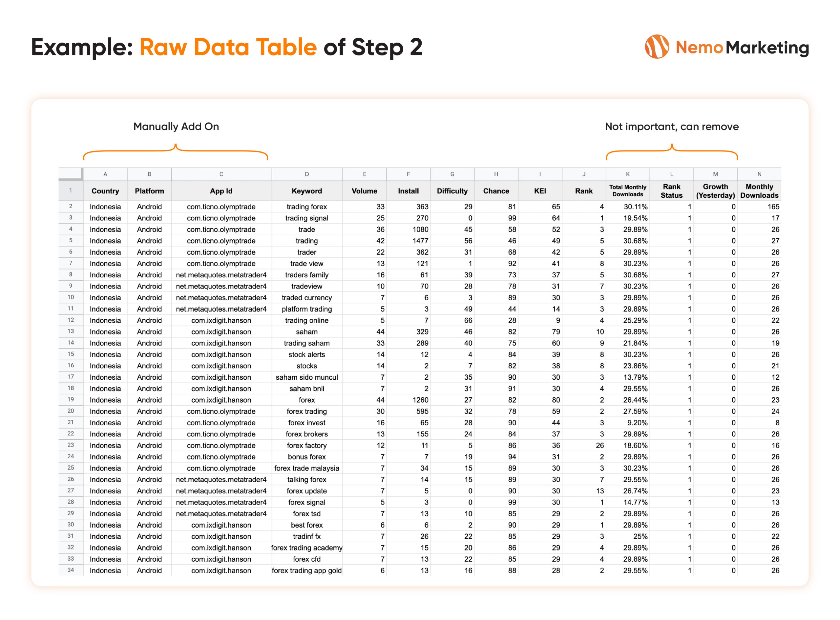The height and width of the screenshot is (620, 840).
Task: Click the Keyword header cell
Action: coord(307,190)
